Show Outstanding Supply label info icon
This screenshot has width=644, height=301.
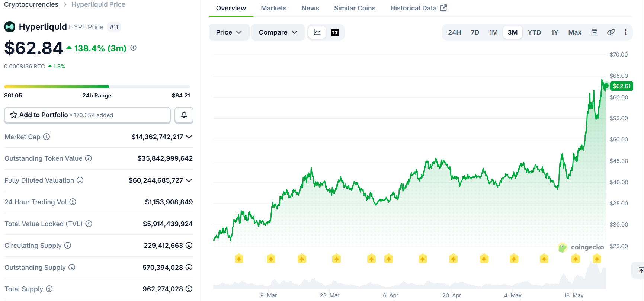coord(72,267)
